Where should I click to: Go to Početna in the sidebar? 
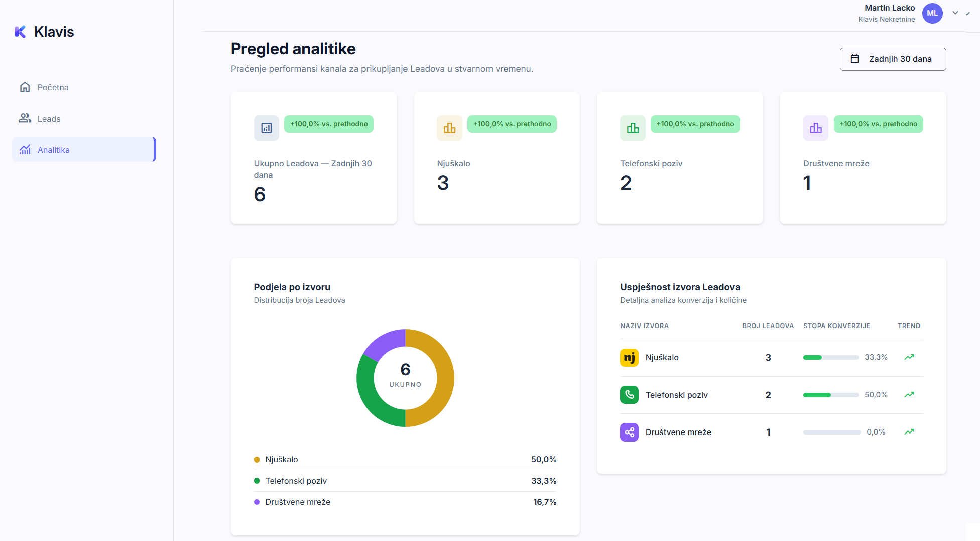[x=84, y=87]
